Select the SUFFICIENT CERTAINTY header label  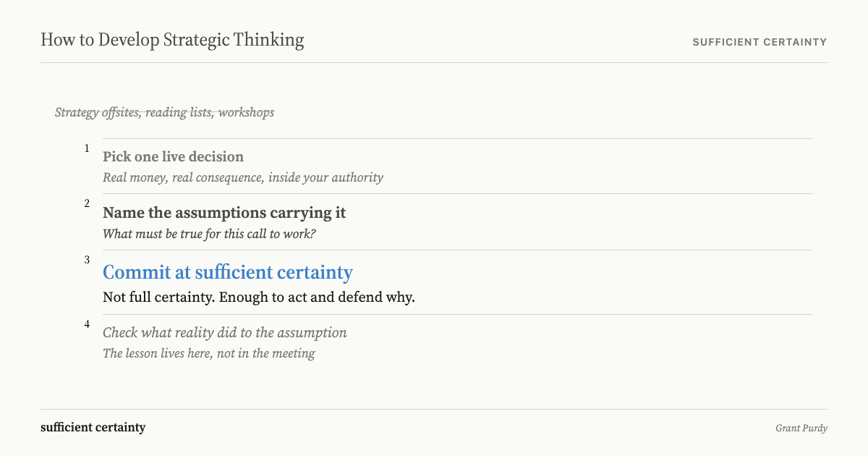click(759, 42)
